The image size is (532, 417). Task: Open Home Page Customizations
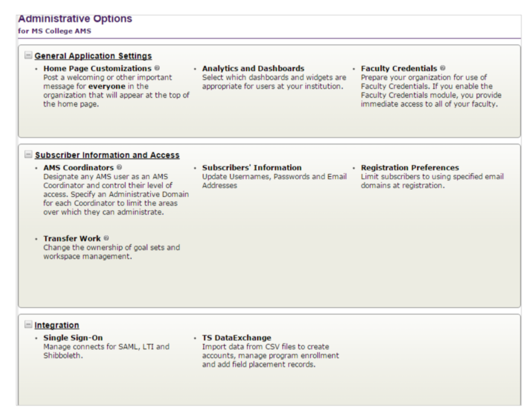[x=98, y=69]
